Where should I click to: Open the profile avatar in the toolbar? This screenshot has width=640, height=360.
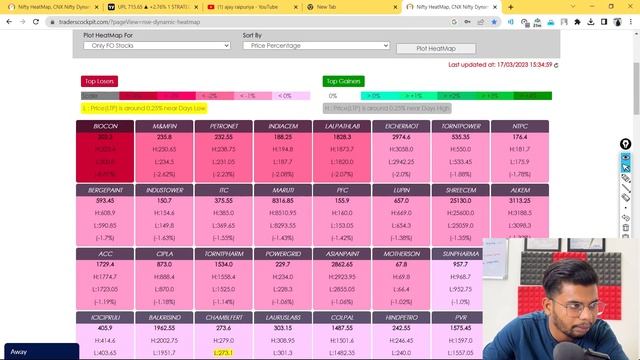point(618,22)
